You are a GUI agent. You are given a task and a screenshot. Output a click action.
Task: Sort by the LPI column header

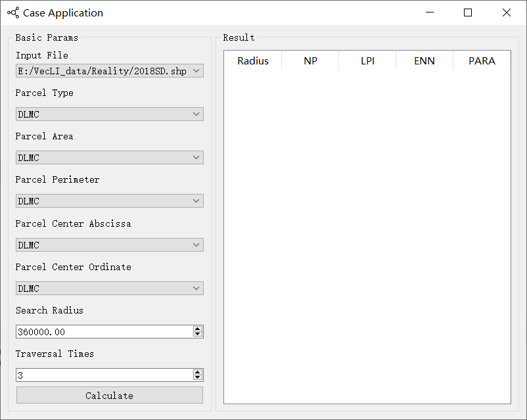[367, 60]
